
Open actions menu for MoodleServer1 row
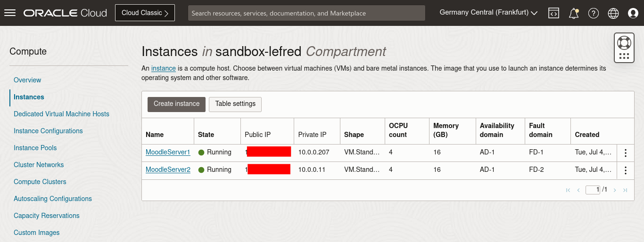point(626,153)
